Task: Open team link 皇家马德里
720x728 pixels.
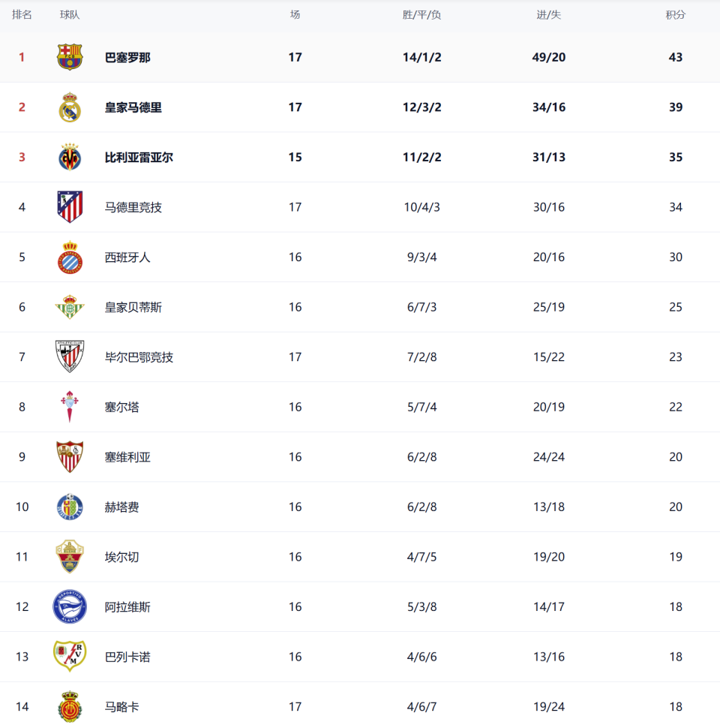Action: [133, 107]
